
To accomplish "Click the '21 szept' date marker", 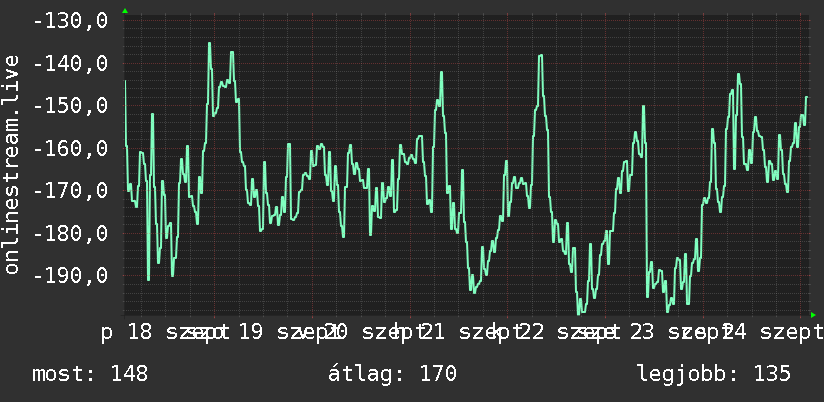I will pyautogui.click(x=471, y=333).
